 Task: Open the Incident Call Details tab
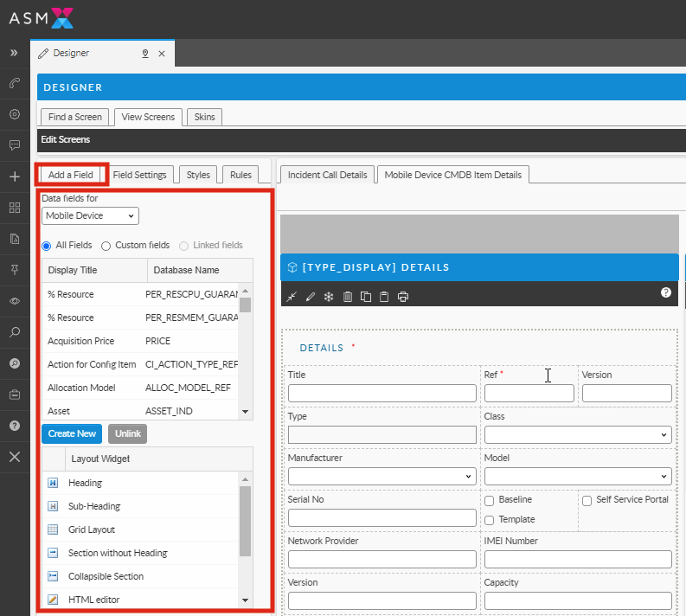[x=327, y=175]
